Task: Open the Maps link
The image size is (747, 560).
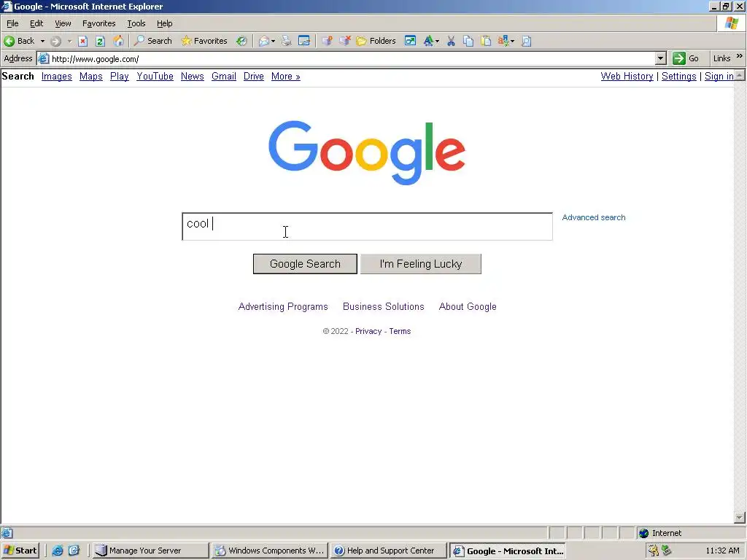Action: pyautogui.click(x=91, y=76)
